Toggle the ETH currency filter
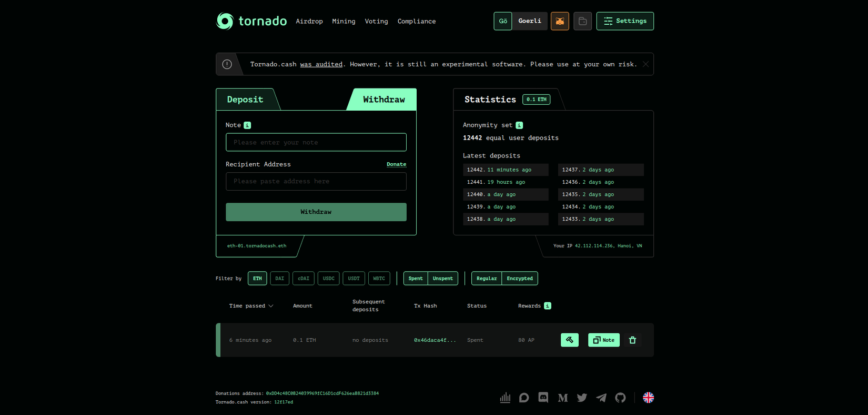The width and height of the screenshot is (868, 415). click(x=257, y=279)
